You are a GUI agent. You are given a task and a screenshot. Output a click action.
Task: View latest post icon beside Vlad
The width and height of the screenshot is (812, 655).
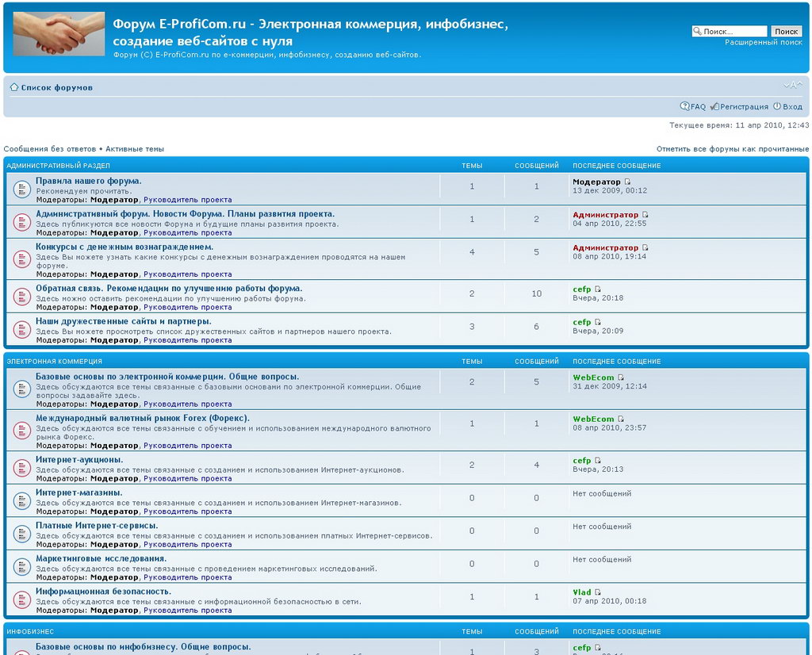coord(598,592)
